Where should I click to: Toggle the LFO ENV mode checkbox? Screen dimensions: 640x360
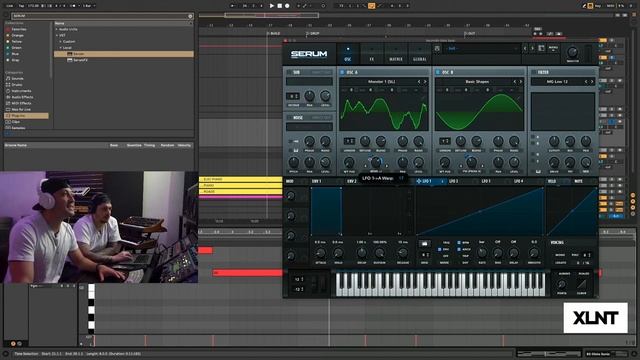pyautogui.click(x=440, y=249)
